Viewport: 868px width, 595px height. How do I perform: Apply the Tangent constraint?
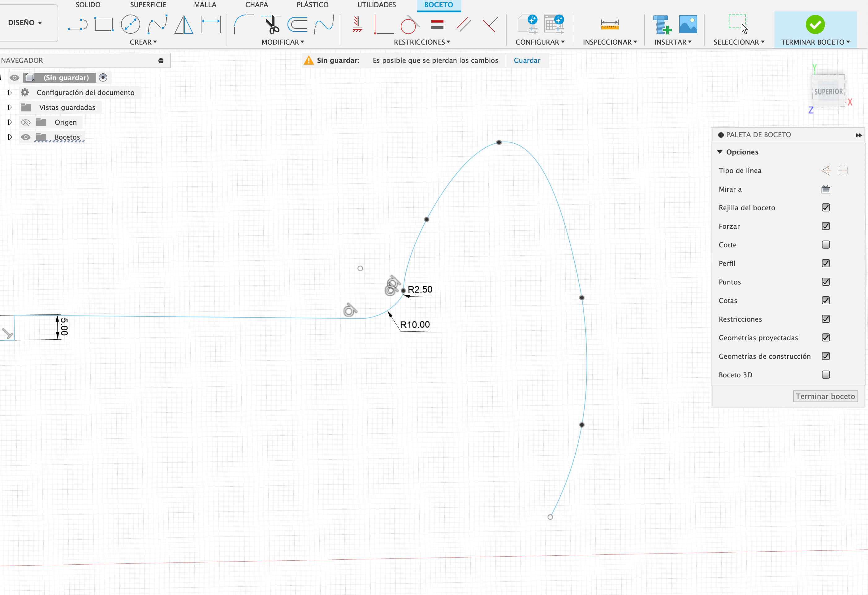coord(409,25)
